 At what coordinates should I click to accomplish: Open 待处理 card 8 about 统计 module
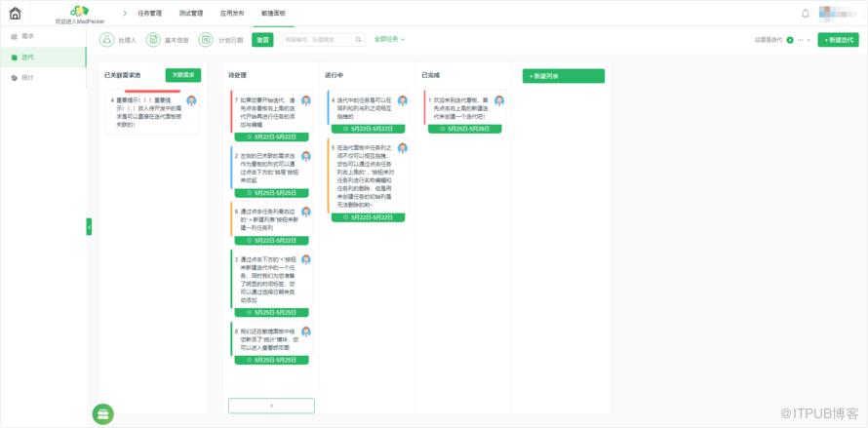point(268,339)
